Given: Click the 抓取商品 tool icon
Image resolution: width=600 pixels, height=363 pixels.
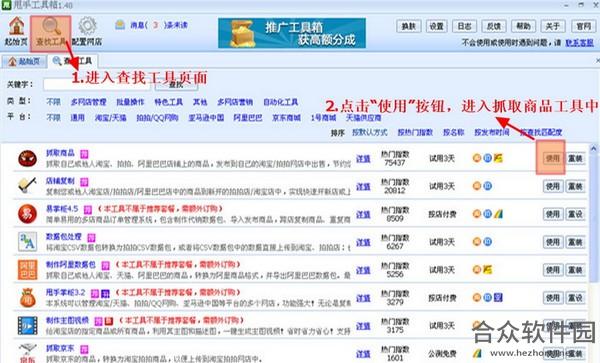Looking at the screenshot, I should [x=27, y=158].
